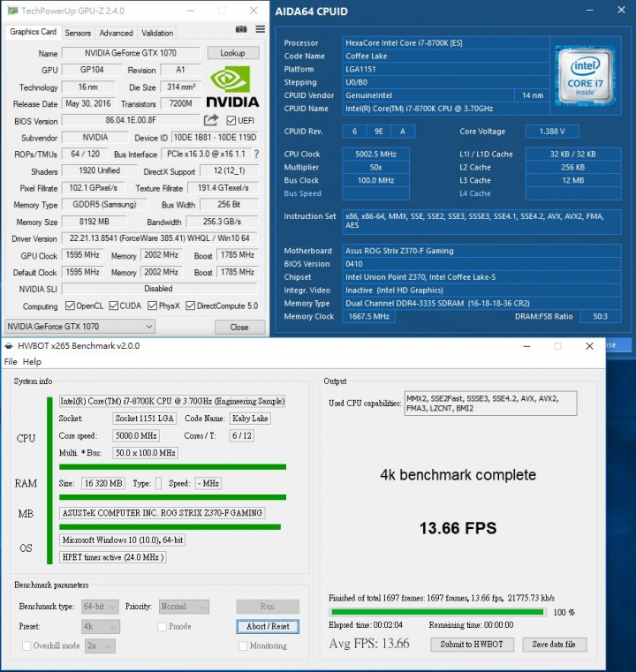The image size is (636, 672).
Task: Click Asus ROG Strix Z370-F Gaming motherboard value
Action: pyautogui.click(x=481, y=251)
